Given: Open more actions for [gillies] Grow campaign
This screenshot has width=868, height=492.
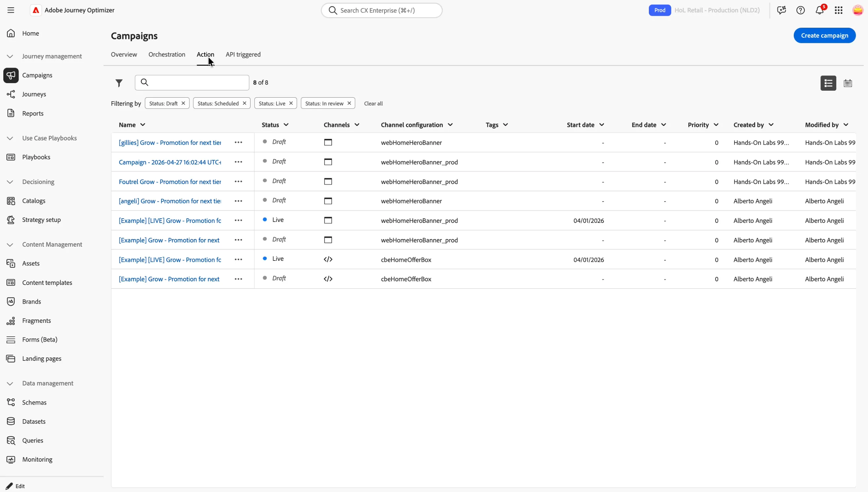Looking at the screenshot, I should (238, 142).
